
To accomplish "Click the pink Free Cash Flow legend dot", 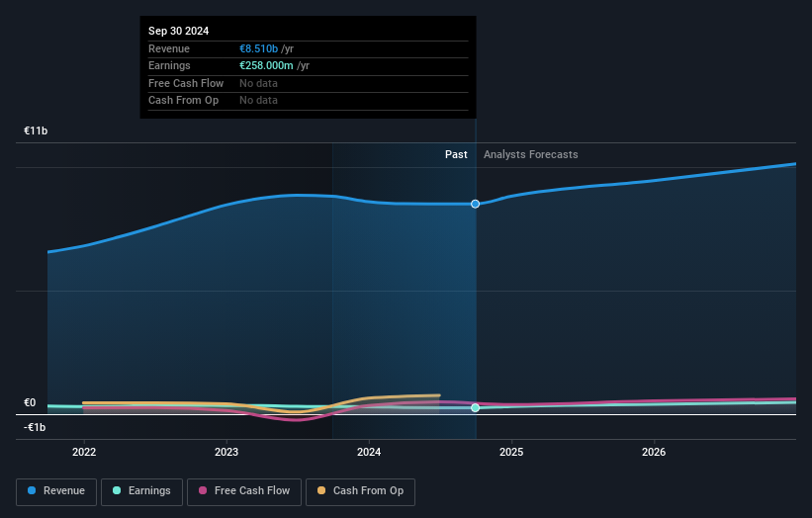I will click(x=203, y=490).
